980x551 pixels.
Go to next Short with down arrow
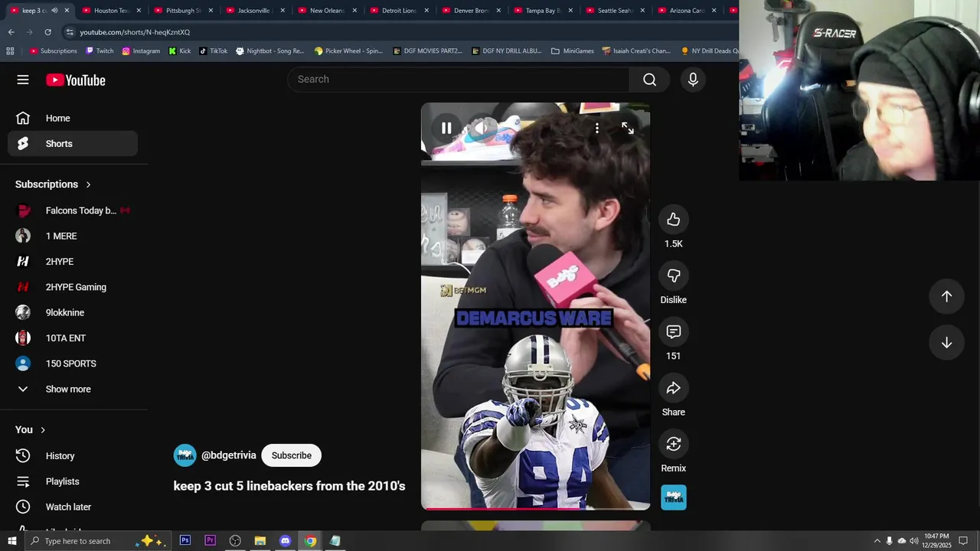946,343
